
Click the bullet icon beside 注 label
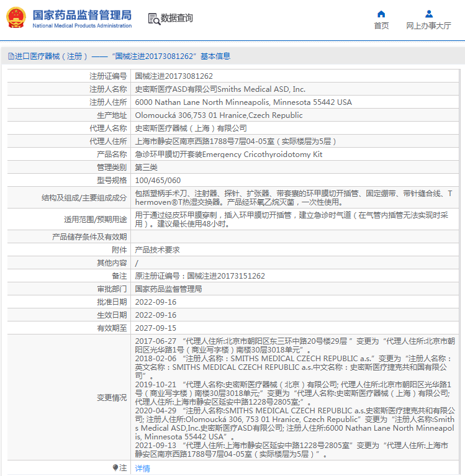coord(115,468)
